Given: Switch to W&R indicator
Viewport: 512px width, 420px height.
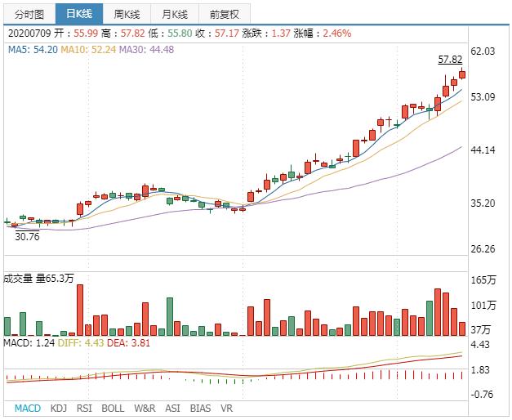Looking at the screenshot, I should pos(145,407).
